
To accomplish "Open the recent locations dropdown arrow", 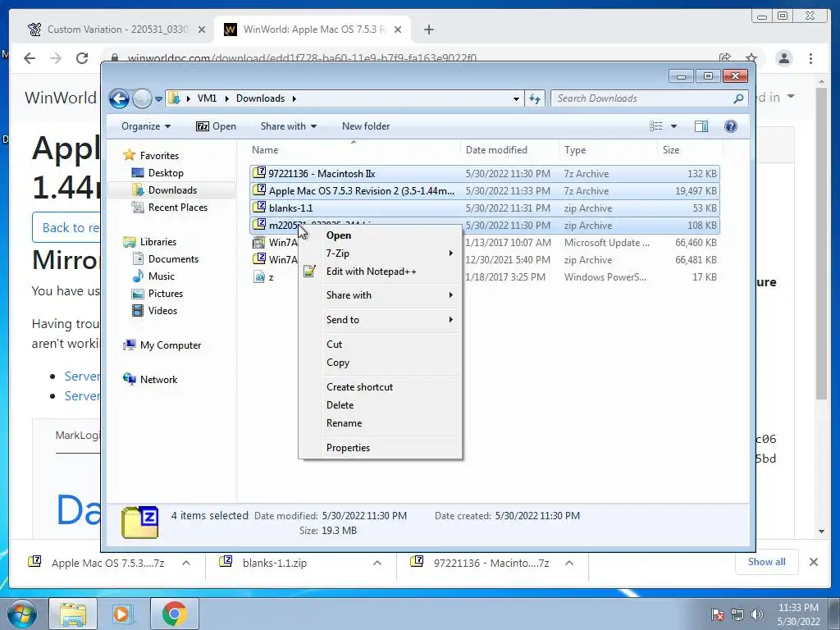I will click(x=158, y=99).
